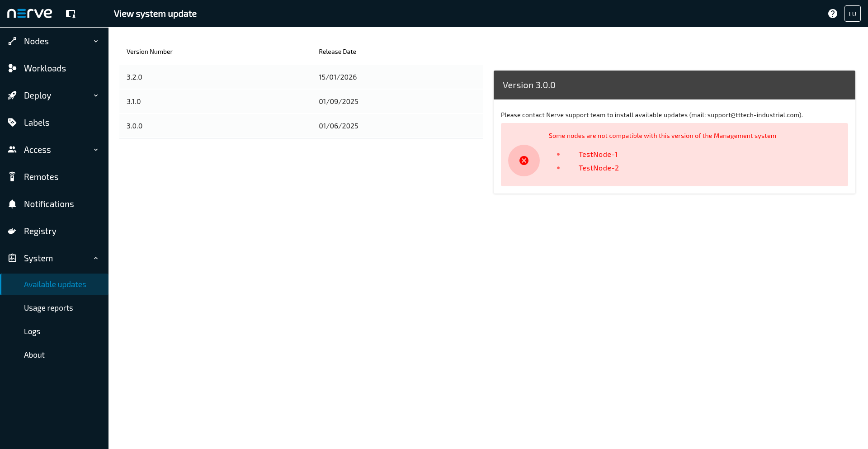This screenshot has width=868, height=449.
Task: Open About submenu item
Action: point(54,355)
